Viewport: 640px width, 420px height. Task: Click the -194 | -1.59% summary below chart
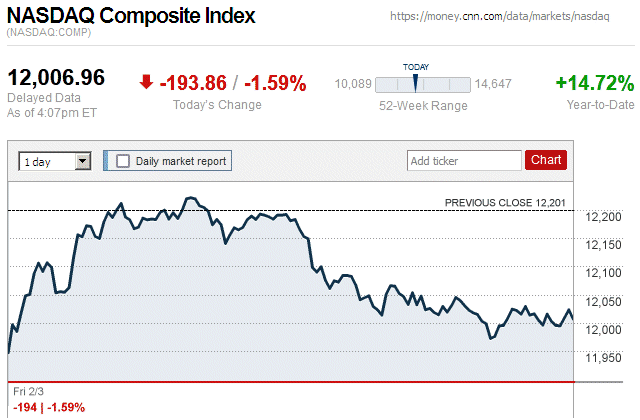pos(48,407)
